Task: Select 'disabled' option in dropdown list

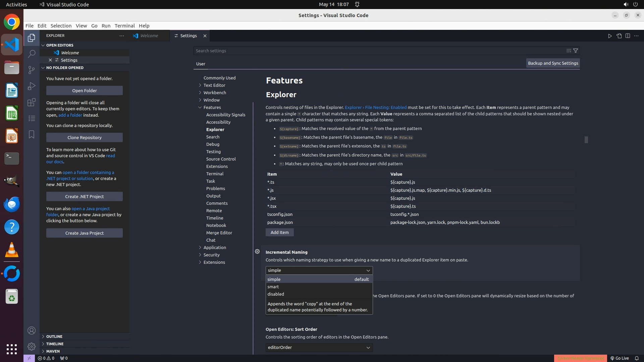Action: [x=276, y=294]
